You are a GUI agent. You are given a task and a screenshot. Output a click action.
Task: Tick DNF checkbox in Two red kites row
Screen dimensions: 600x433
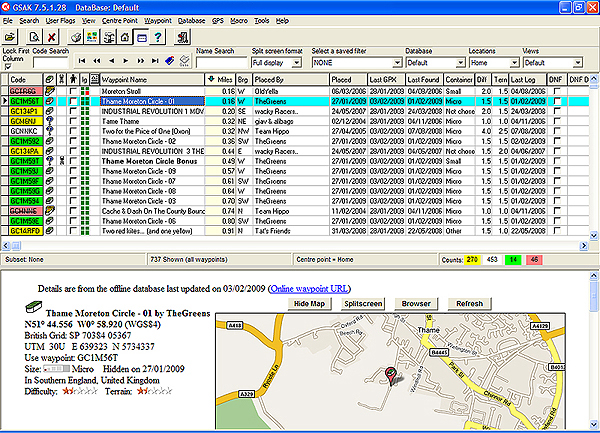557,231
